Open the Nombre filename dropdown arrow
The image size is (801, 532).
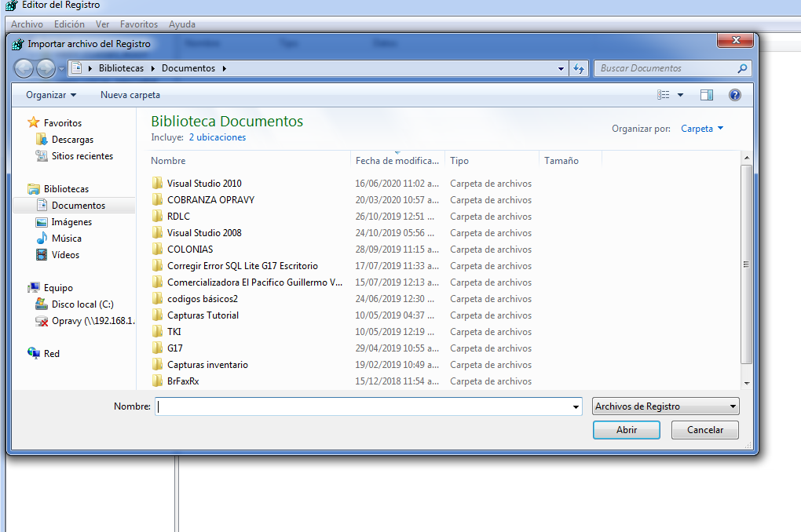pyautogui.click(x=576, y=407)
